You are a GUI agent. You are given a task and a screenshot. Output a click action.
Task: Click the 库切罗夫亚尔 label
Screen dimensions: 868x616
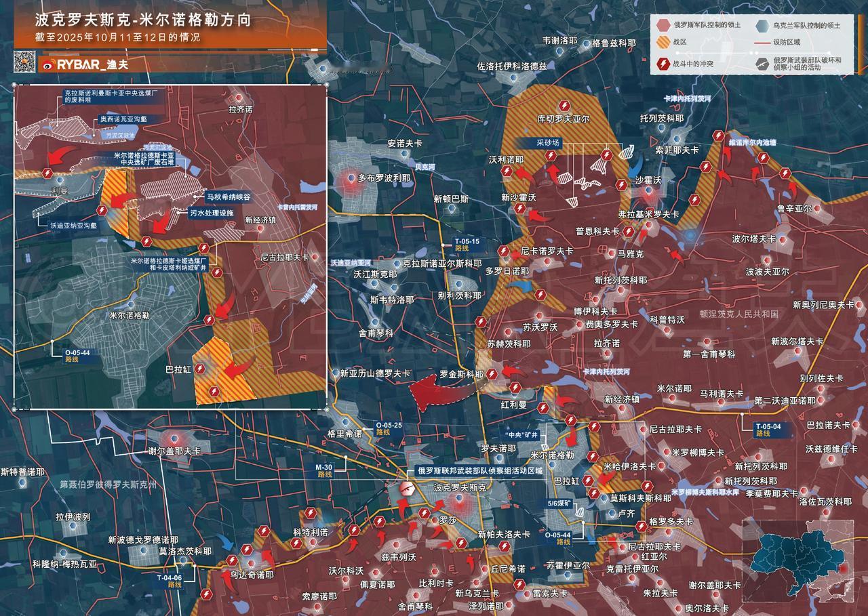(564, 119)
